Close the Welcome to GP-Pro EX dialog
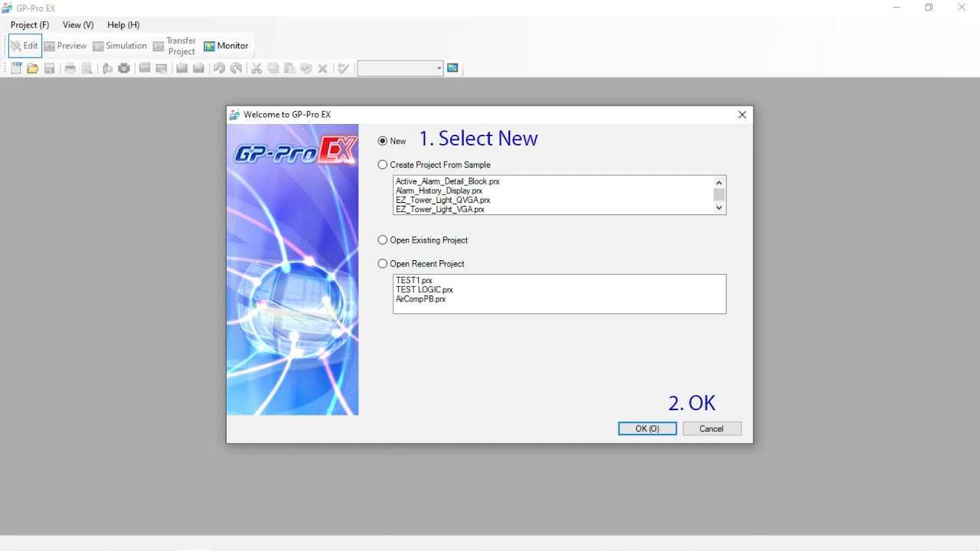980x551 pixels. (742, 115)
